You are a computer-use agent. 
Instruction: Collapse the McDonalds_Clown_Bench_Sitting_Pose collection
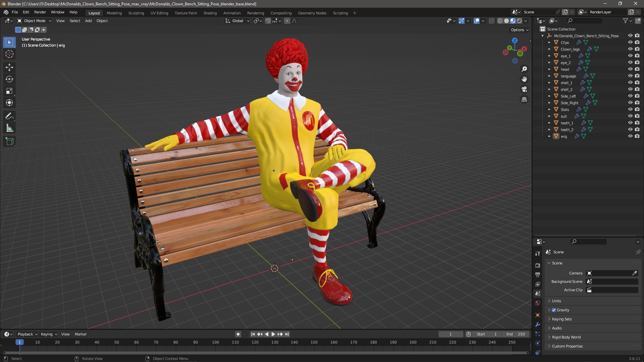(543, 36)
